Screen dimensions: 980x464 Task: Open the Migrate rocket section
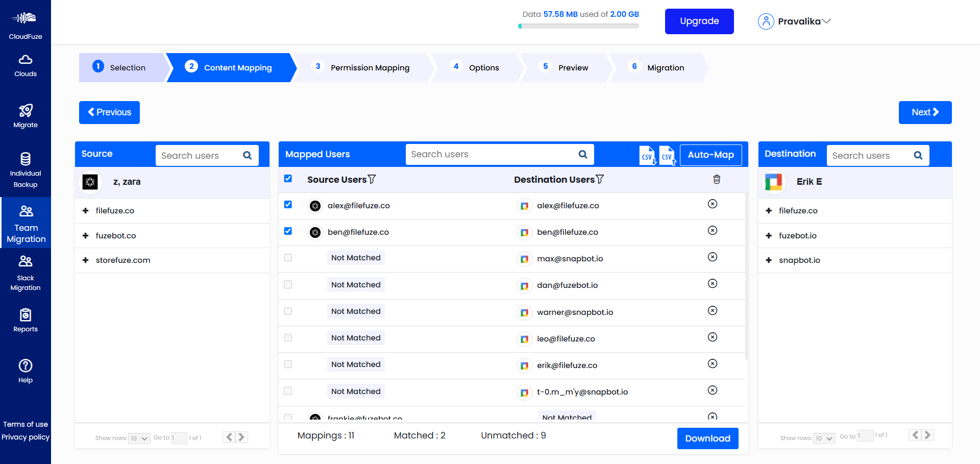[x=26, y=116]
